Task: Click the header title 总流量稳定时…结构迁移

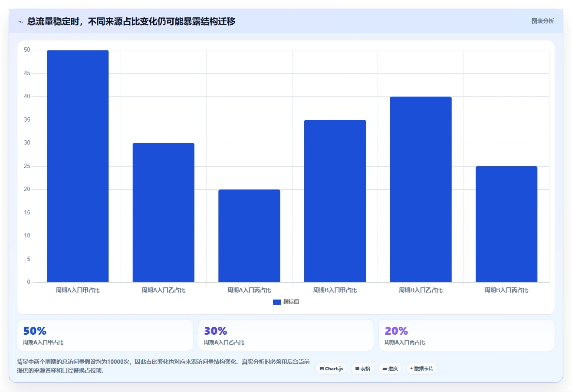Action: click(131, 21)
